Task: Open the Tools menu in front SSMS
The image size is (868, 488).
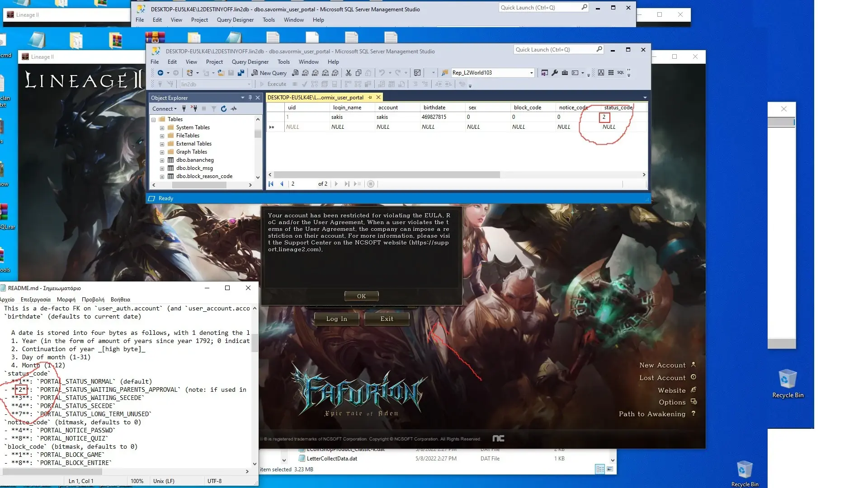Action: pyautogui.click(x=283, y=62)
